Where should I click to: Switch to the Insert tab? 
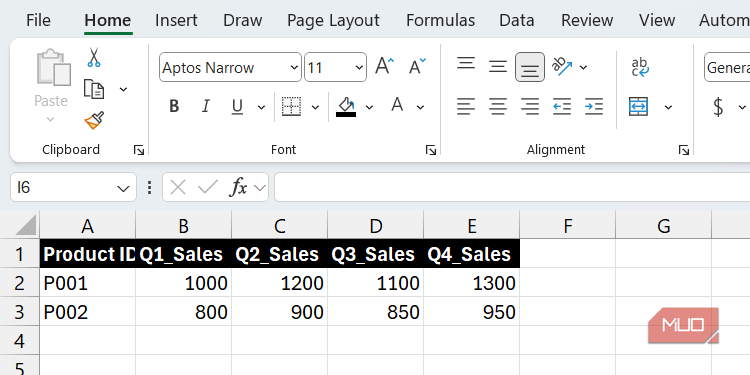176,20
